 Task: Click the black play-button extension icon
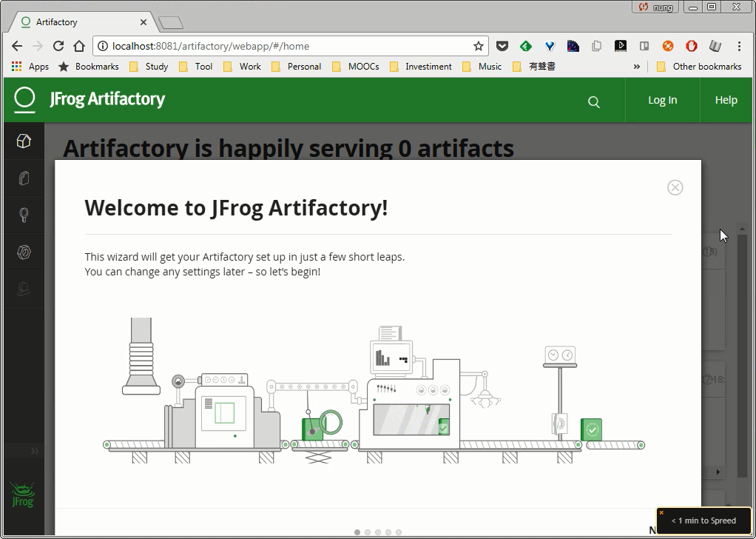point(621,46)
